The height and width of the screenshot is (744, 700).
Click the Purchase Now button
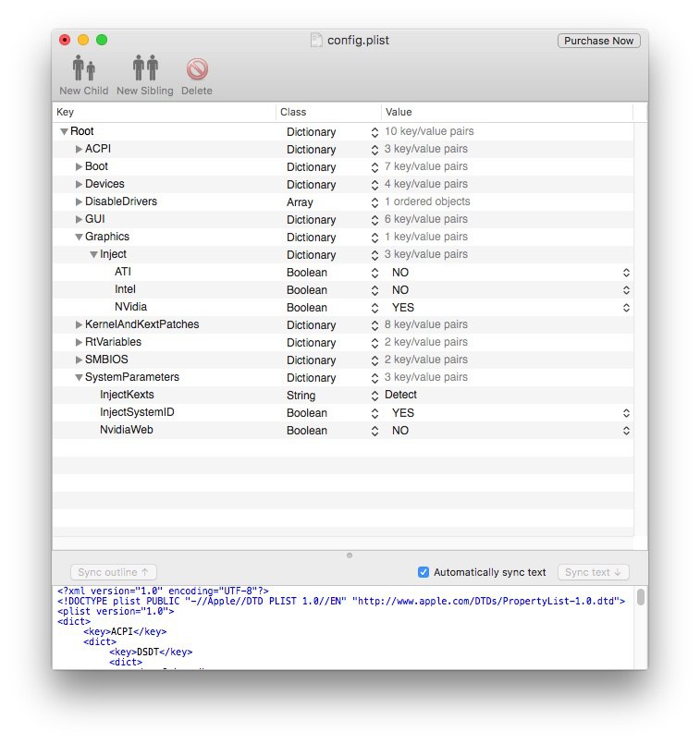point(599,41)
